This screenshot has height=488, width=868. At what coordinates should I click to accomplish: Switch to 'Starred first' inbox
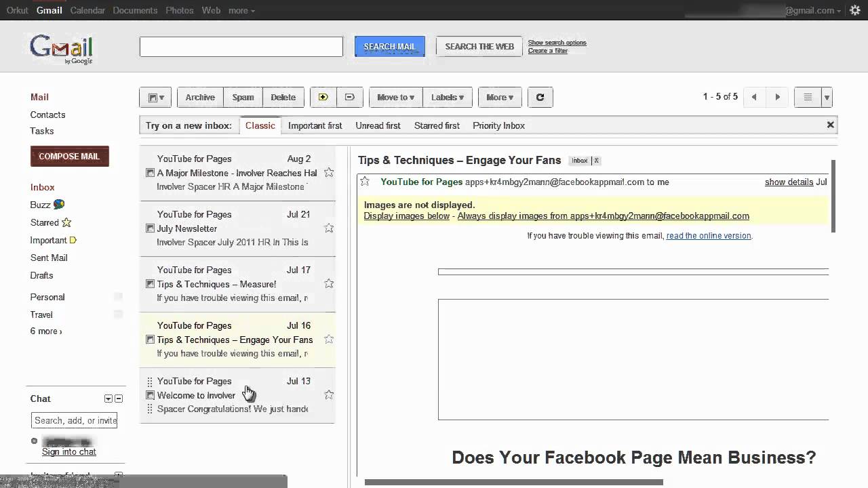(437, 125)
